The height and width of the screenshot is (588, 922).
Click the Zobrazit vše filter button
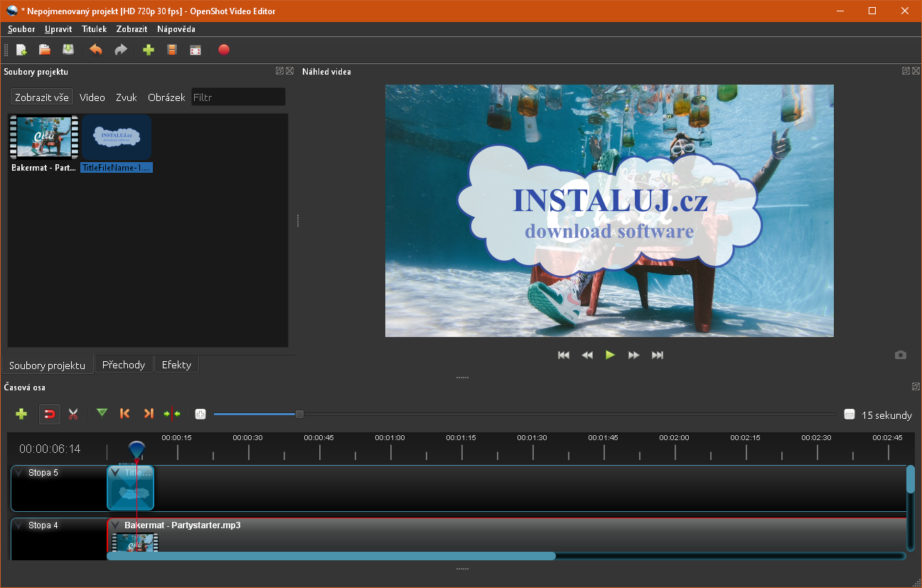point(42,97)
